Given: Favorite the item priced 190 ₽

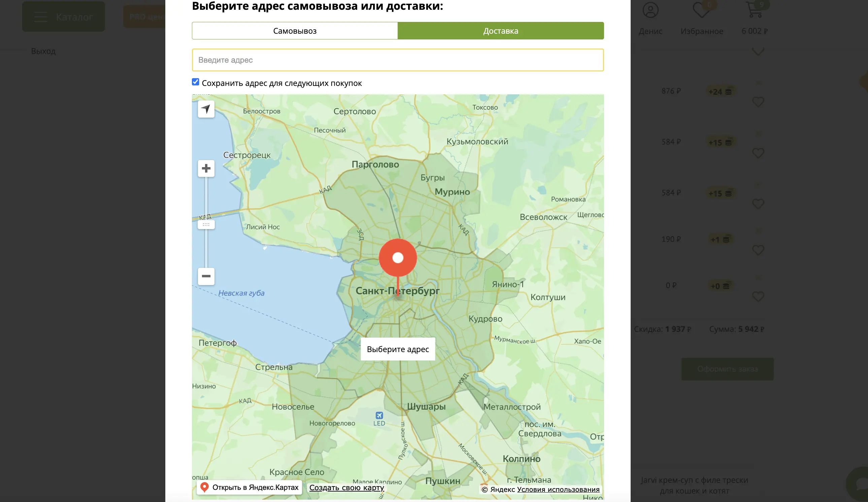Looking at the screenshot, I should pos(758,250).
